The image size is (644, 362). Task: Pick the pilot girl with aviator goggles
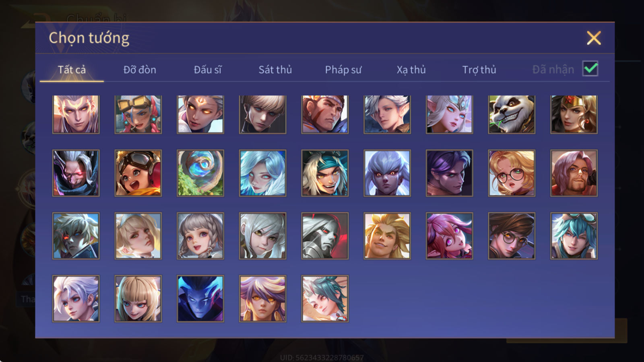click(x=138, y=173)
